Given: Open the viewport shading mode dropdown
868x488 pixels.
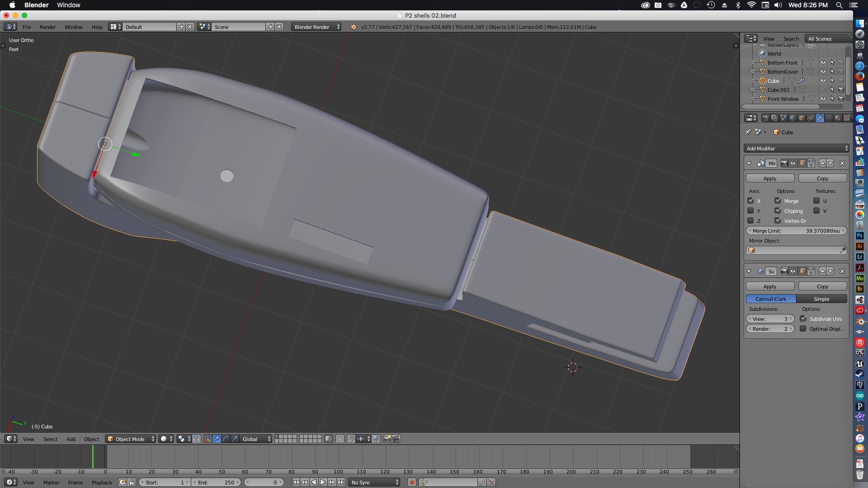Looking at the screenshot, I should (166, 439).
